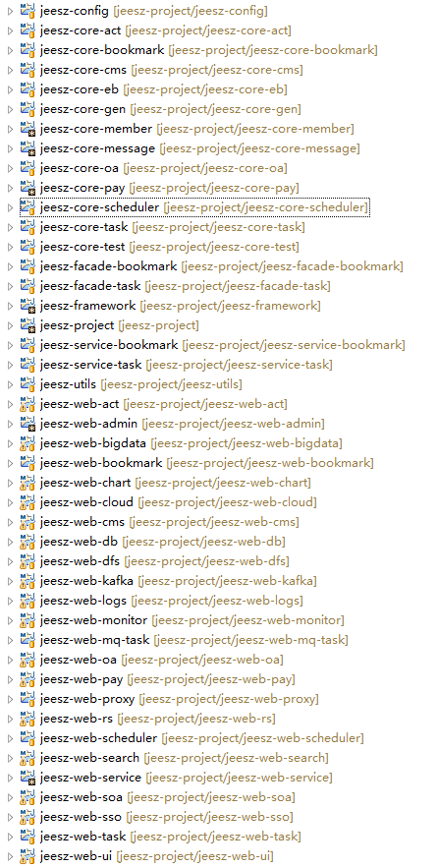The height and width of the screenshot is (868, 438).
Task: Select the jeesz-web-scheduler project row
Action: coord(192,738)
